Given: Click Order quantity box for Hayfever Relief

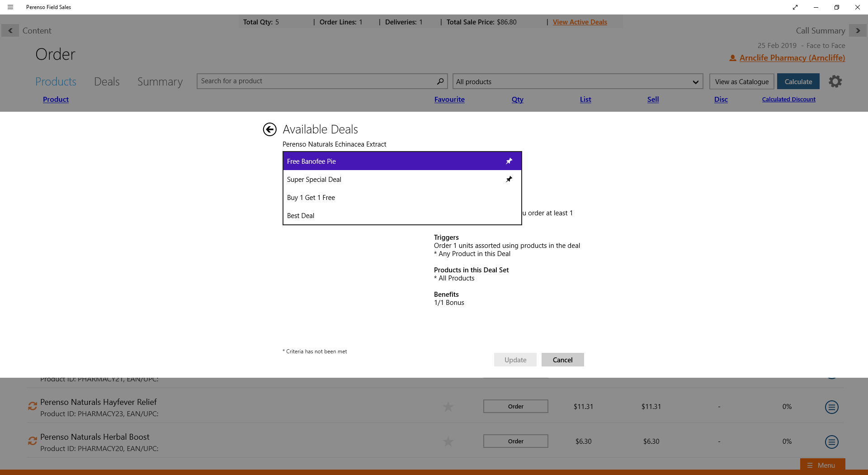Looking at the screenshot, I should click(x=515, y=406).
